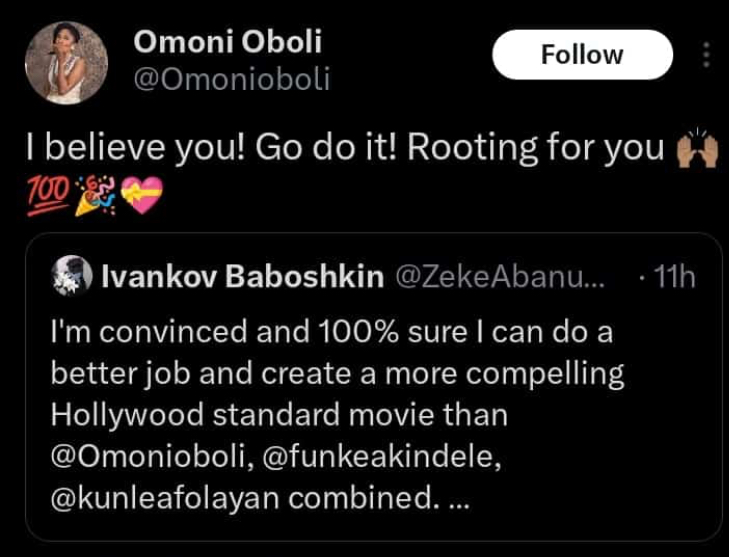Open Ivankov Baboshkin's name in quoted tweet

[243, 277]
